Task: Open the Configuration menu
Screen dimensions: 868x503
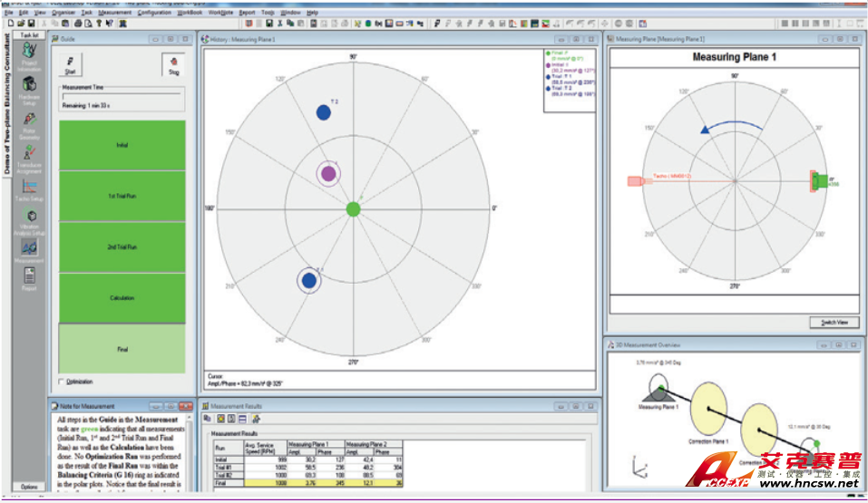Action: tap(154, 14)
